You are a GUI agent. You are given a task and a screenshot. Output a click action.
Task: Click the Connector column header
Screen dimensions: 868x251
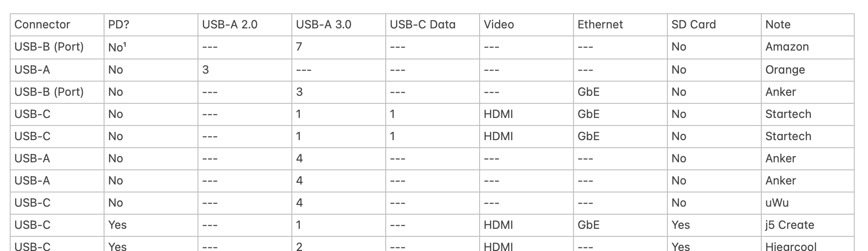point(43,24)
